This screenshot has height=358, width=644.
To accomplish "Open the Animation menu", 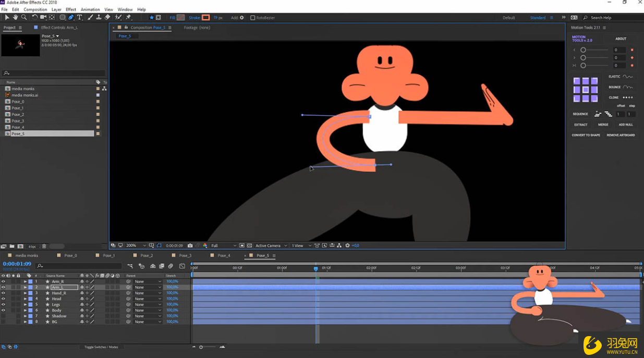I will (x=90, y=9).
